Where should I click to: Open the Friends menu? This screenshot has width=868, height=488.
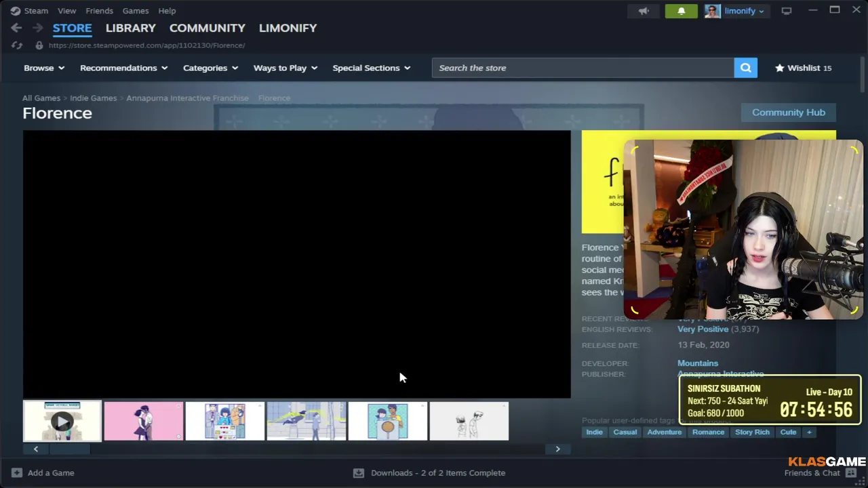point(99,11)
